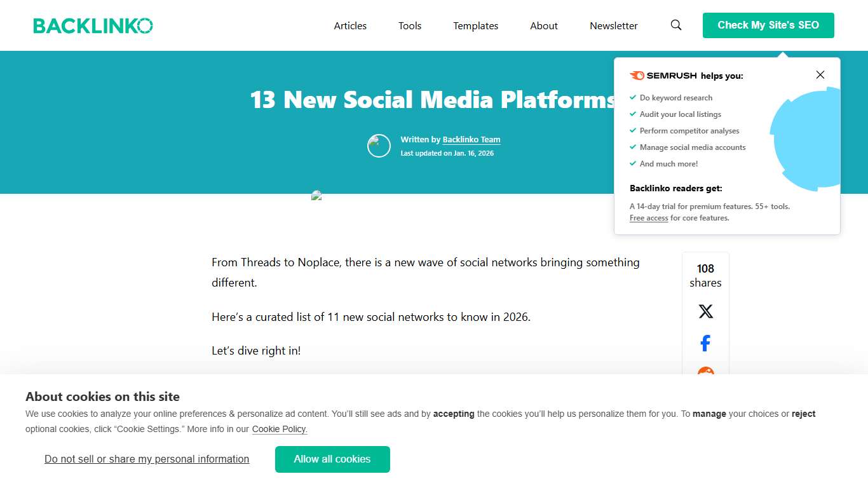The height and width of the screenshot is (488, 868).
Task: Click the Free access link for core features
Action: [648, 218]
